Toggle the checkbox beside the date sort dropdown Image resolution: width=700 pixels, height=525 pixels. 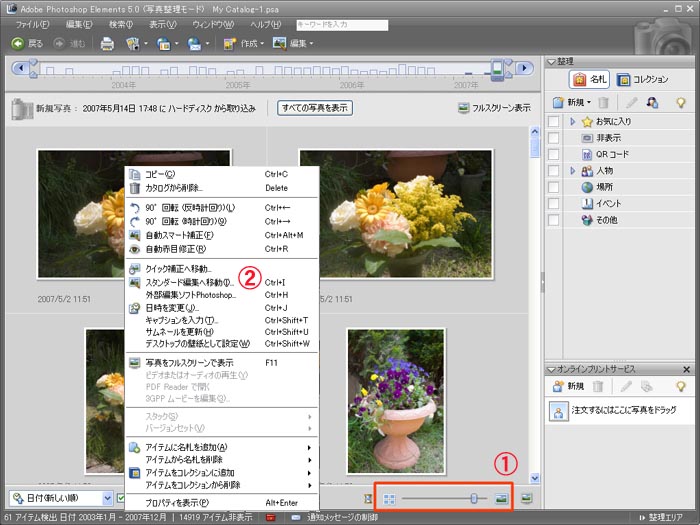(120, 498)
